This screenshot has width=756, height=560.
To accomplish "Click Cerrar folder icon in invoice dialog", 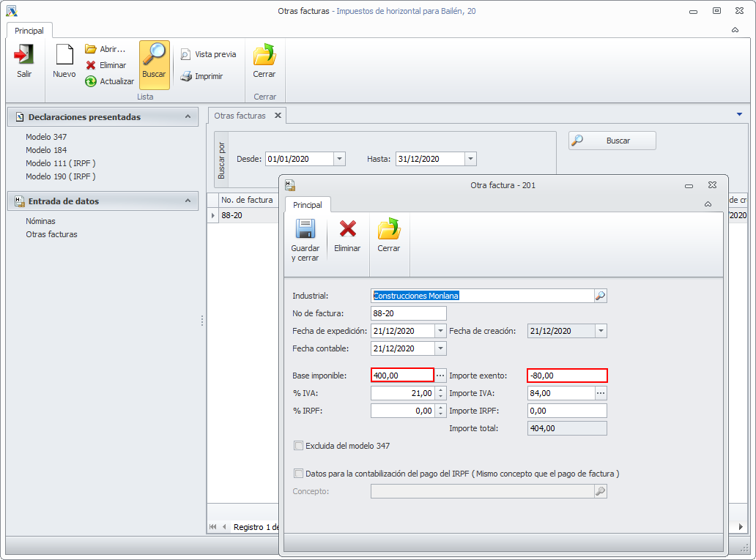I will coord(388,229).
